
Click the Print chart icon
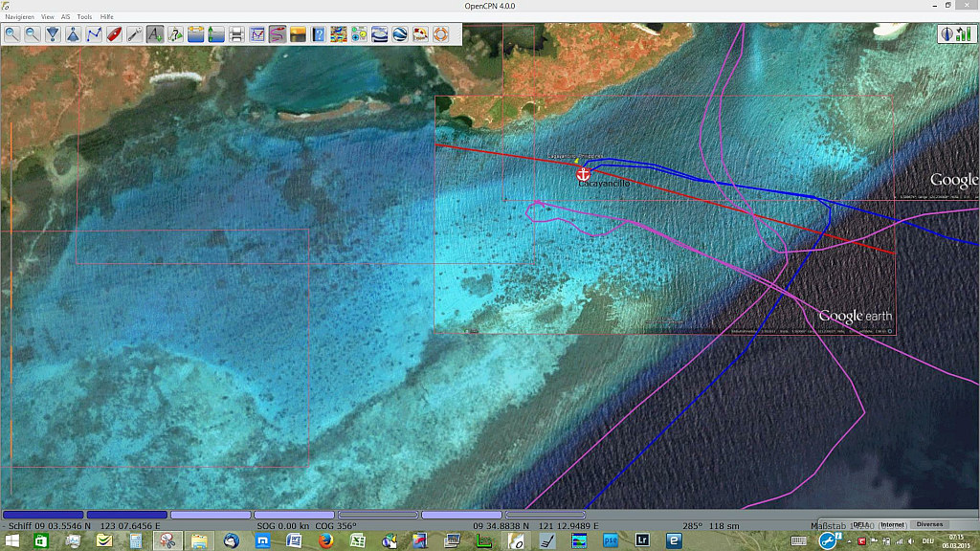tap(236, 34)
